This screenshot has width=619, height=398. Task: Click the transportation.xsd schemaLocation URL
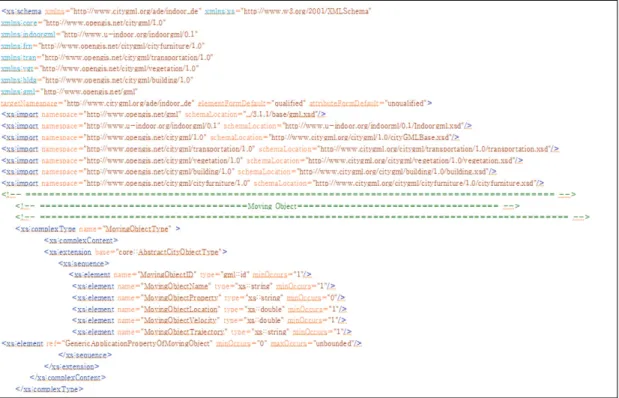tap(433, 149)
